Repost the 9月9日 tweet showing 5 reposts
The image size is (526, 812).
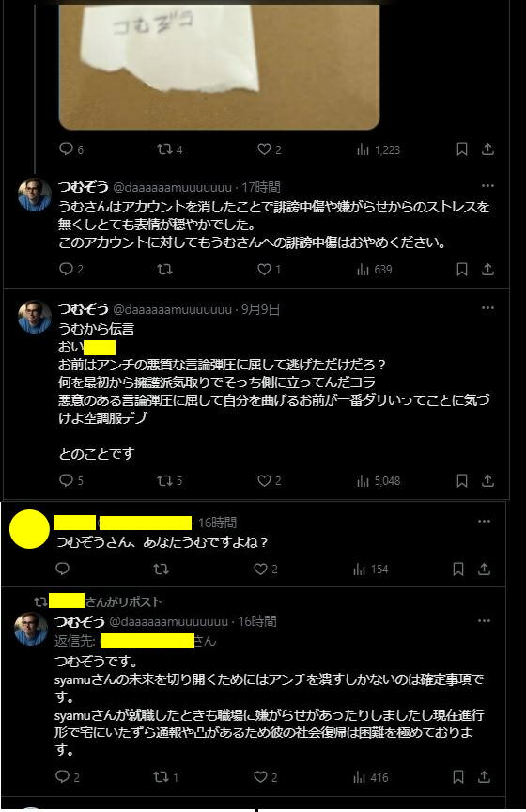pos(169,481)
